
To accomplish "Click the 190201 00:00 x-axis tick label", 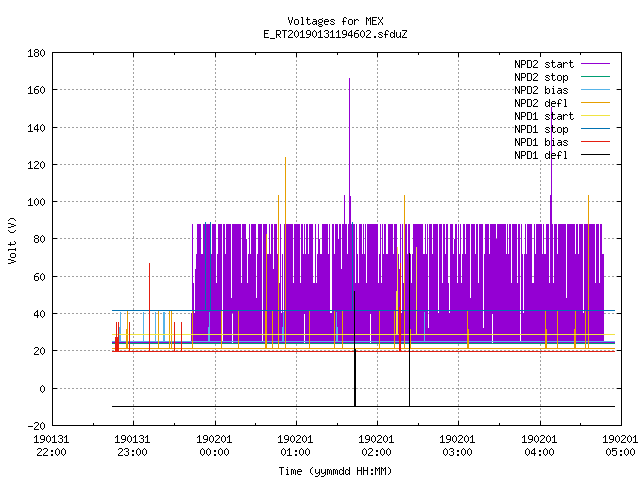I will (214, 446).
